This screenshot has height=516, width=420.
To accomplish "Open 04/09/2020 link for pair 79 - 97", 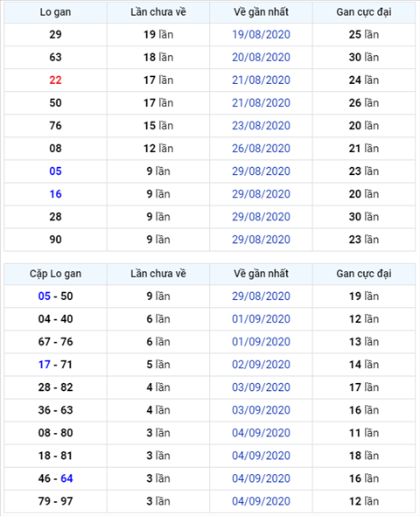I will tap(261, 501).
